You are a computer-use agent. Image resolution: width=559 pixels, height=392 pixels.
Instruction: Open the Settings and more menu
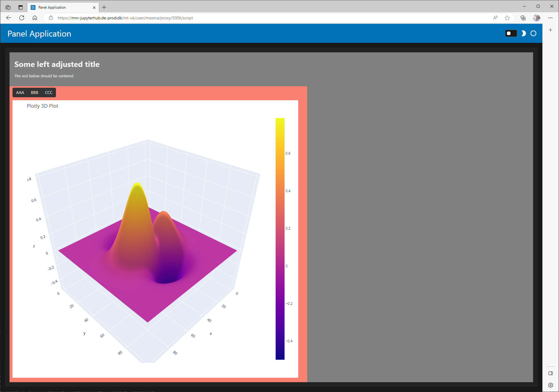[551, 18]
